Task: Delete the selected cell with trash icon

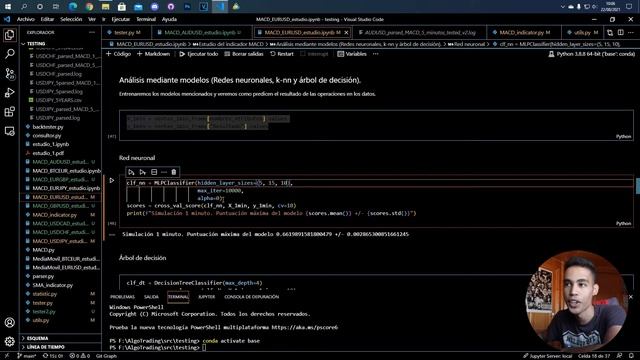Action: (x=174, y=172)
